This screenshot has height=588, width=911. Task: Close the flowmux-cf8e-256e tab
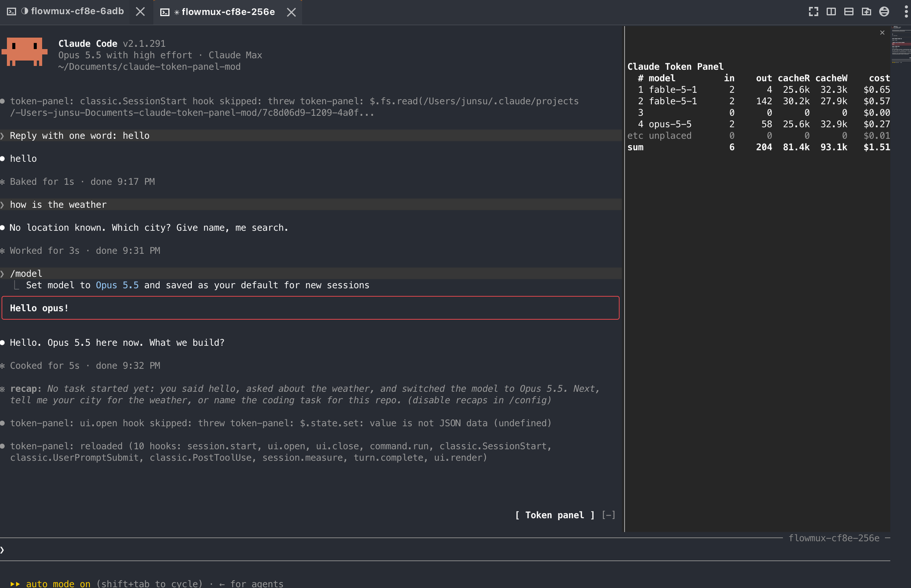click(x=292, y=12)
